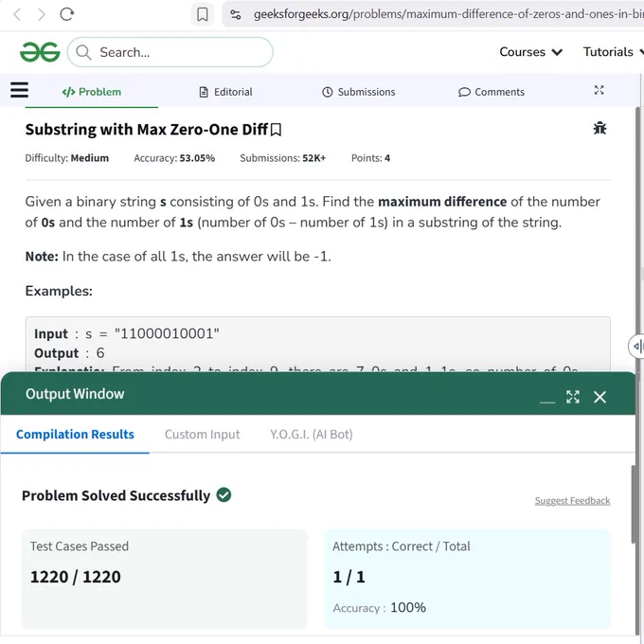Click the Points: 4 text
This screenshot has width=644, height=644.
(x=370, y=158)
